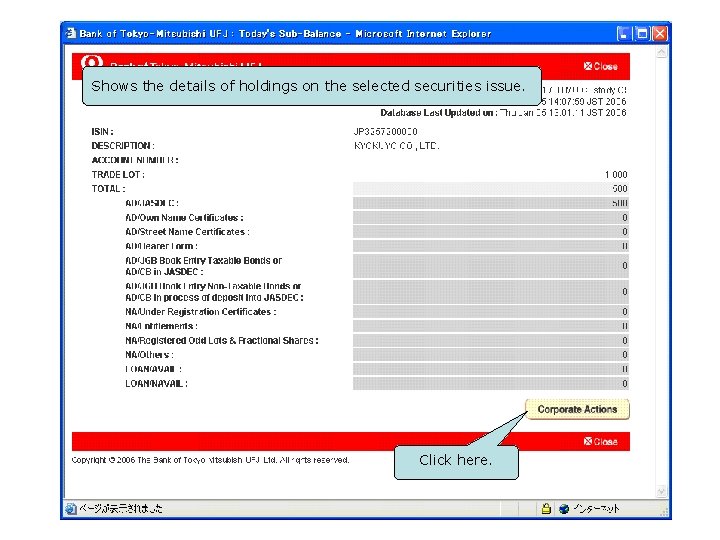Screen dimensions: 720x540
Task: Click the ISIN label
Action: 102,132
